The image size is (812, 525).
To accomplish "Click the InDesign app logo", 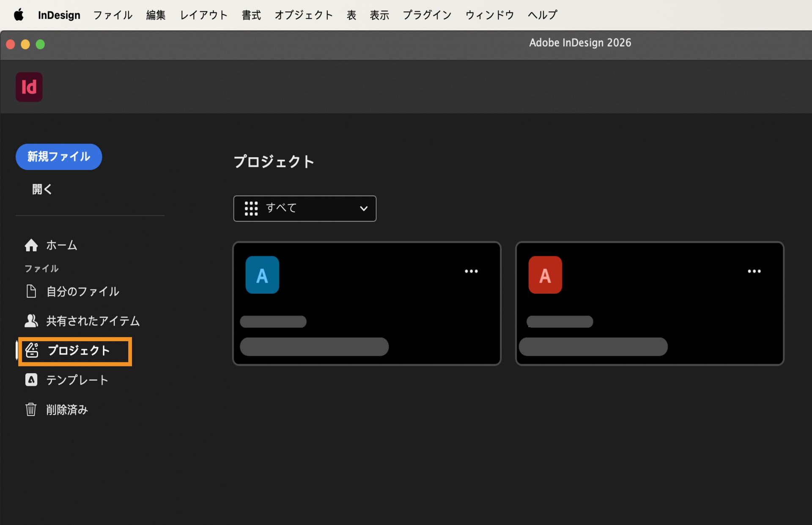I will pos(29,87).
